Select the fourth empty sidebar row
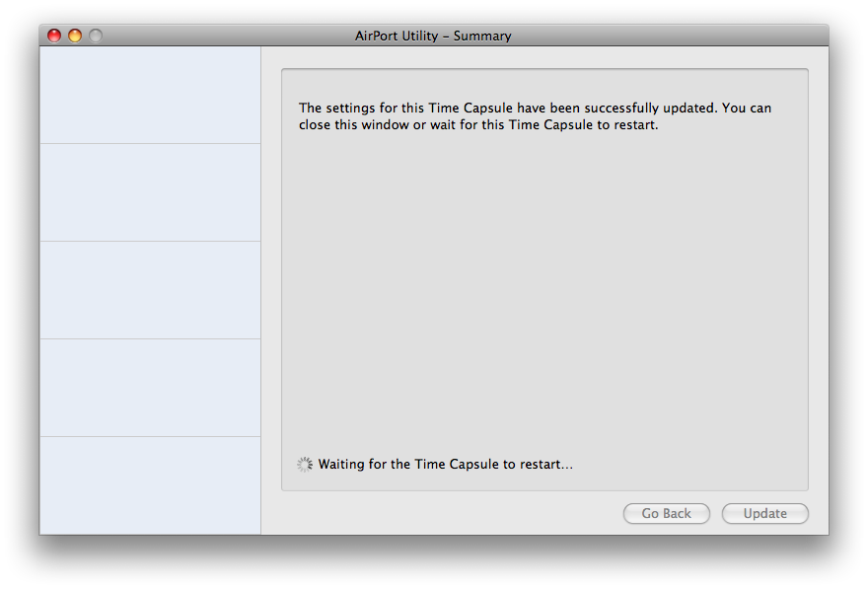This screenshot has width=868, height=589. 150,388
